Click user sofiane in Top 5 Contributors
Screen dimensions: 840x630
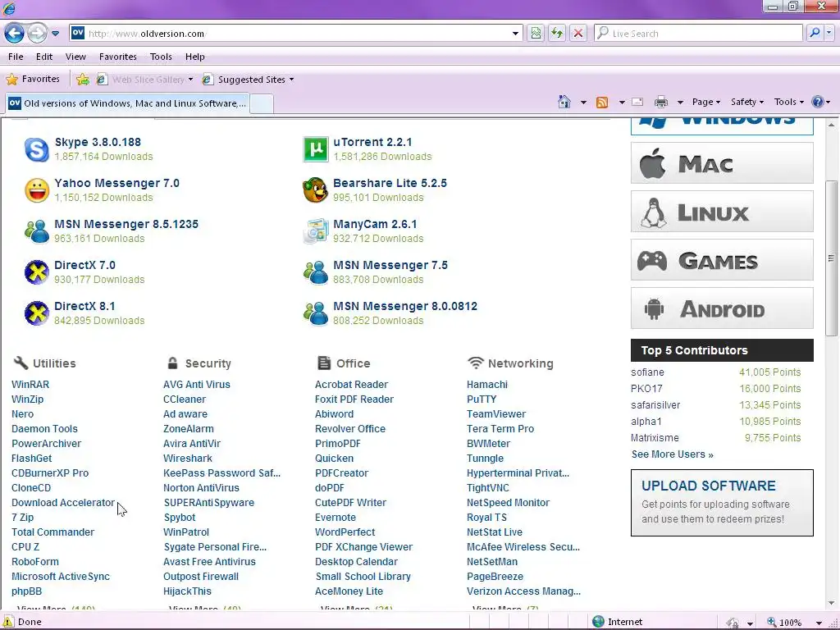pos(647,372)
